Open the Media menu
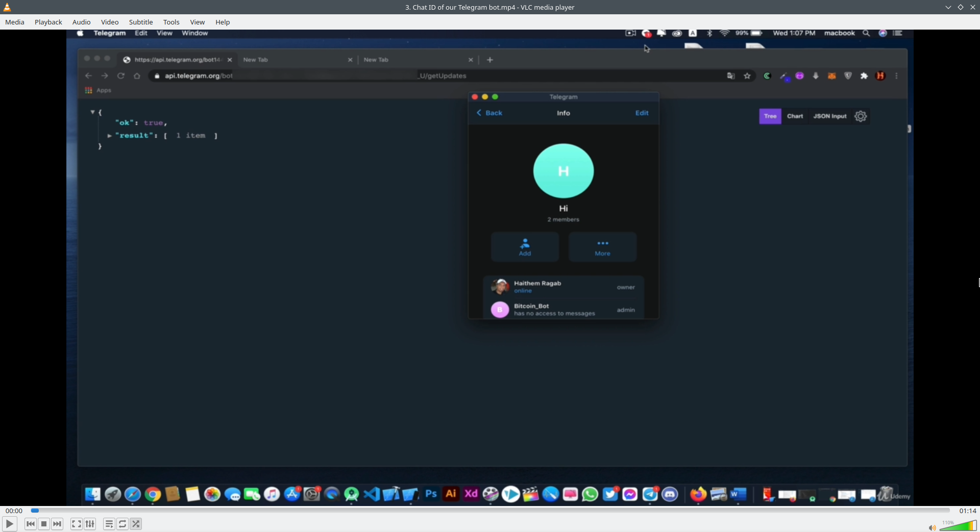The height and width of the screenshot is (532, 980). point(15,22)
